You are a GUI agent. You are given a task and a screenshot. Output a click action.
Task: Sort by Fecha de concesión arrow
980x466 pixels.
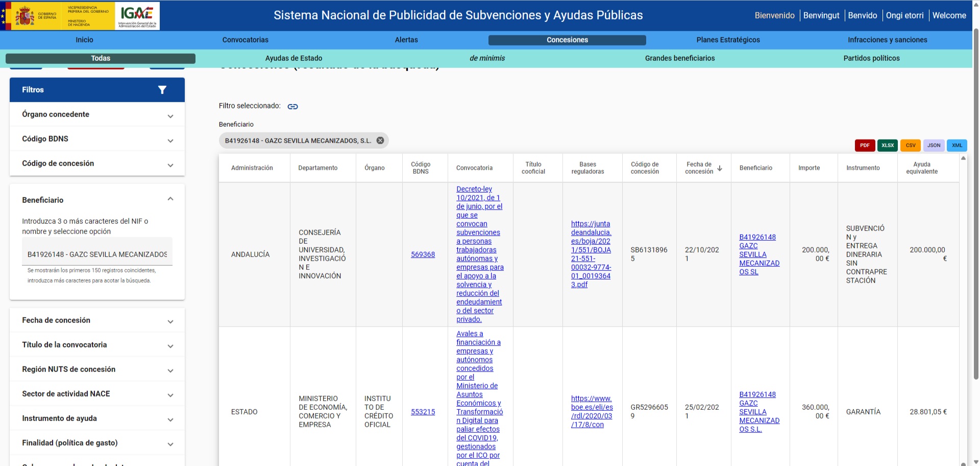tap(720, 168)
